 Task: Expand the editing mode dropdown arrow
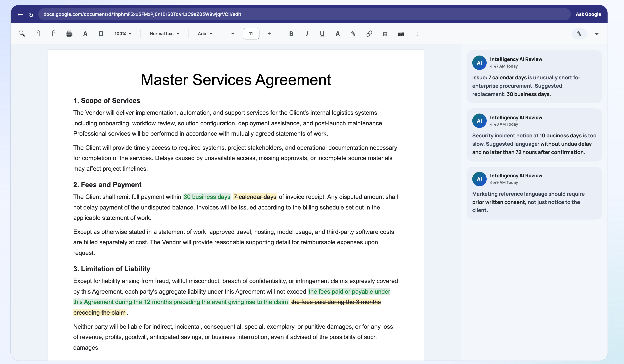click(x=597, y=34)
